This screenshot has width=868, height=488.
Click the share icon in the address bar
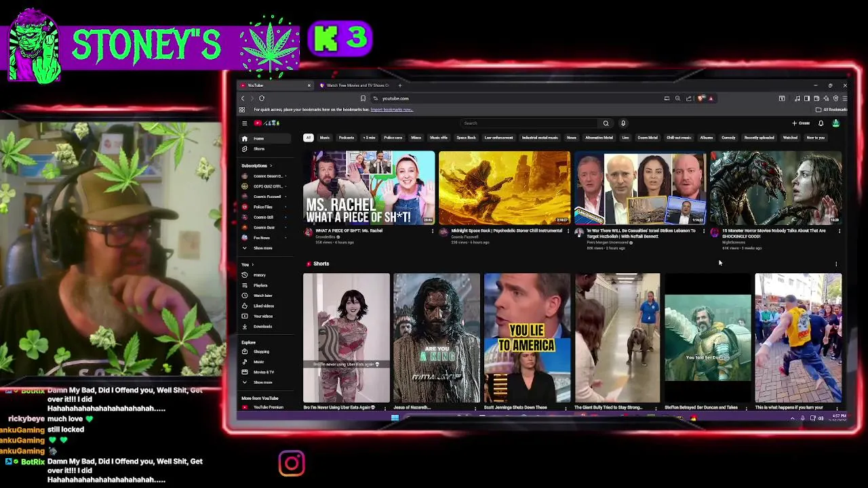(x=689, y=98)
